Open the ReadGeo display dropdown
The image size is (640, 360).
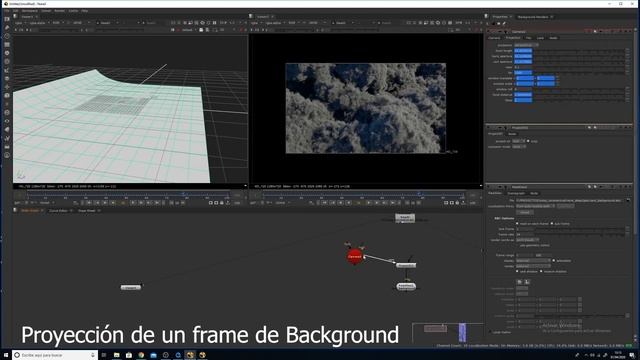coord(533,260)
